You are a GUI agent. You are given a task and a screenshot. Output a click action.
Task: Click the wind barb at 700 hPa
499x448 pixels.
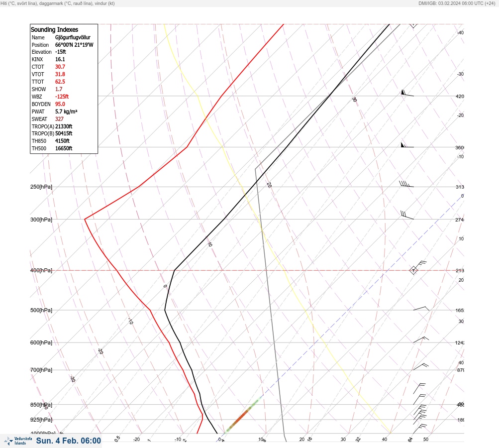(x=421, y=366)
